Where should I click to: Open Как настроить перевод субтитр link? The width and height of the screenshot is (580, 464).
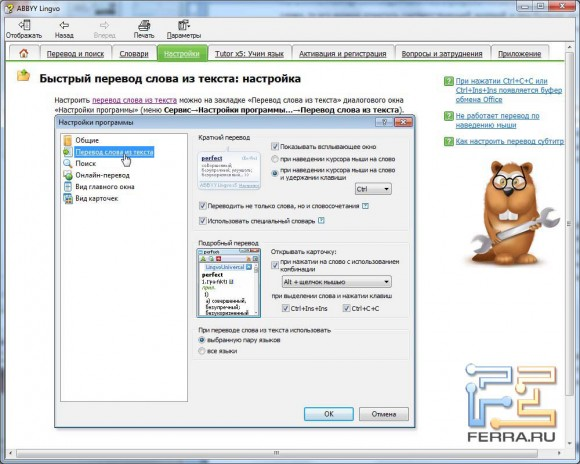click(510, 141)
